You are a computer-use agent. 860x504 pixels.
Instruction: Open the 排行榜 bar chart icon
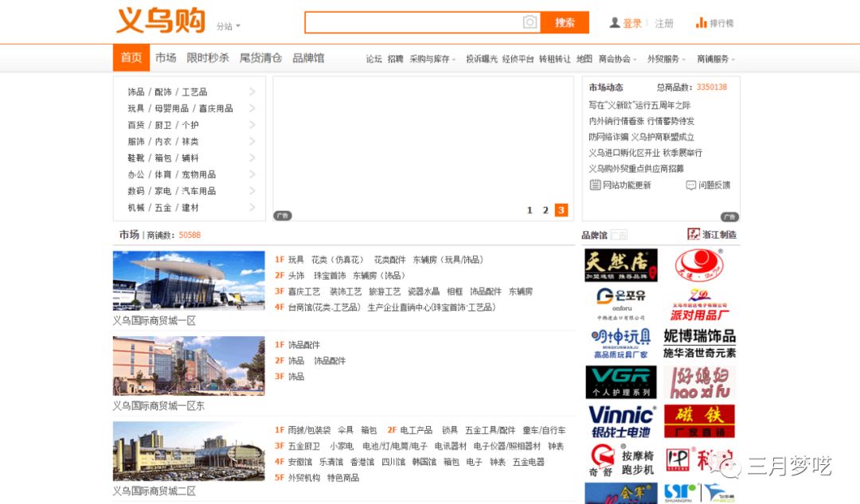pos(701,23)
